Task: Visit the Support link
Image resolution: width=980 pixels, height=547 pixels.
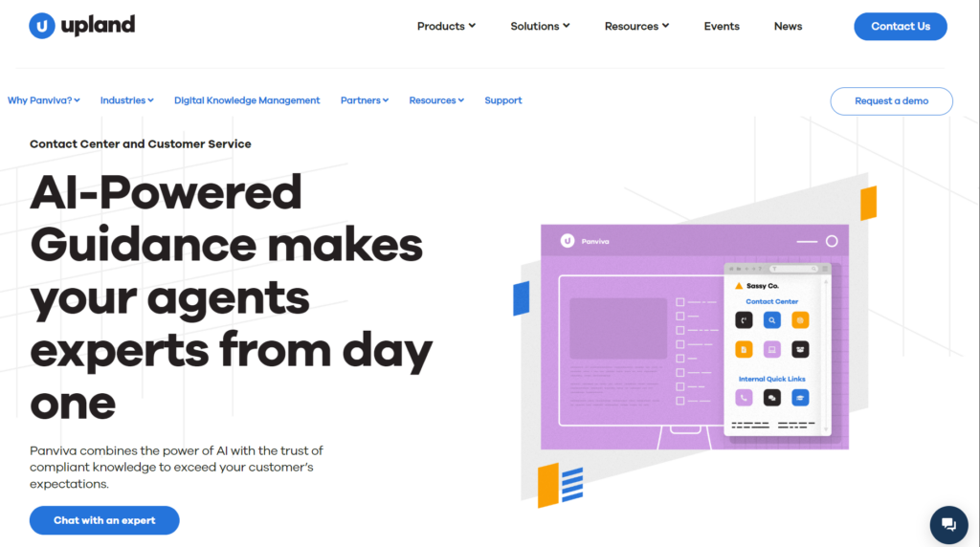Action: click(503, 100)
